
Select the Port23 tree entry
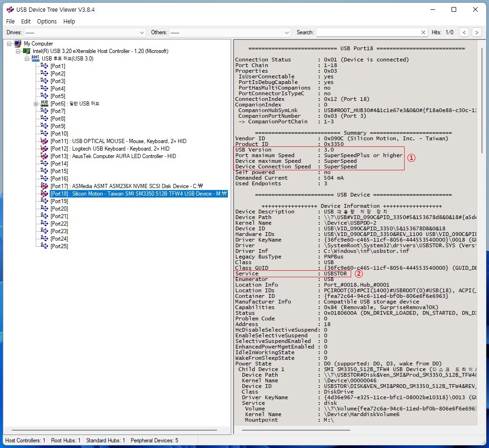[x=59, y=231]
